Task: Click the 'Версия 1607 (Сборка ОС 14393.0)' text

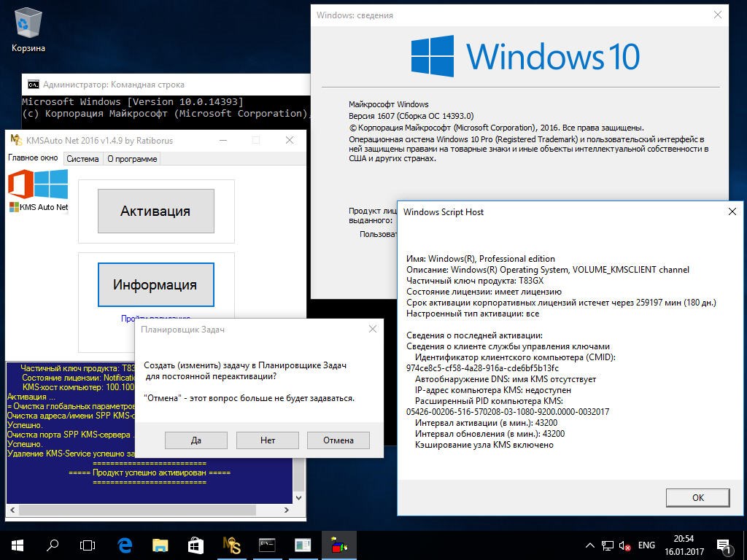Action: (411, 116)
